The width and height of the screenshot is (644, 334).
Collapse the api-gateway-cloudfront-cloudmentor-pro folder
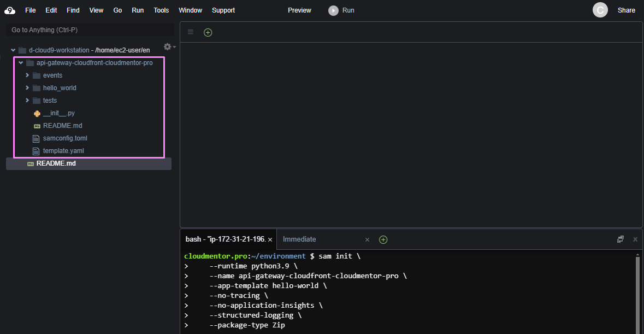pos(21,63)
